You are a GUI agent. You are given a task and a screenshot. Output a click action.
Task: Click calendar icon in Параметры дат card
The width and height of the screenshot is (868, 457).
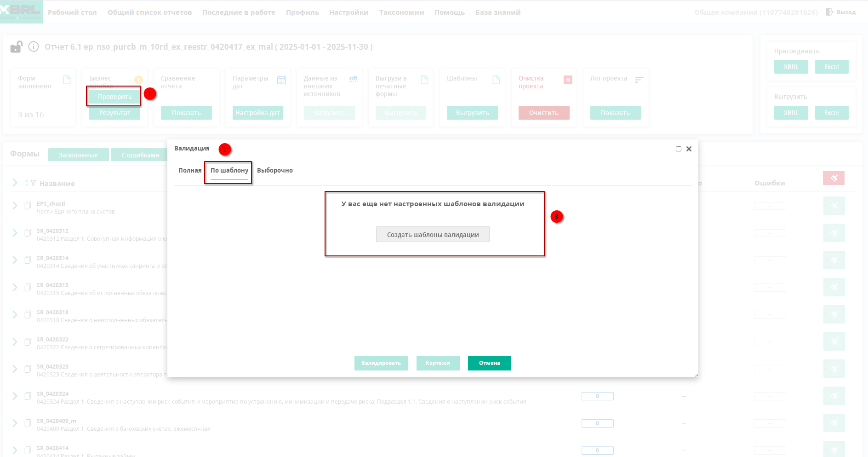[281, 80]
